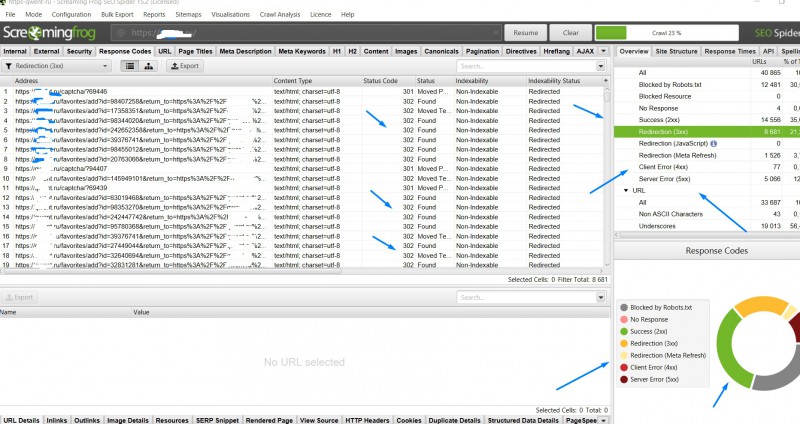
Task: Click the Clear button
Action: pyautogui.click(x=570, y=33)
